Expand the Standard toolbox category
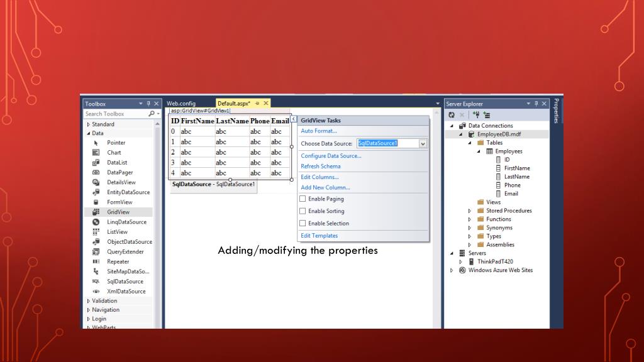The image size is (644, 362). point(88,124)
